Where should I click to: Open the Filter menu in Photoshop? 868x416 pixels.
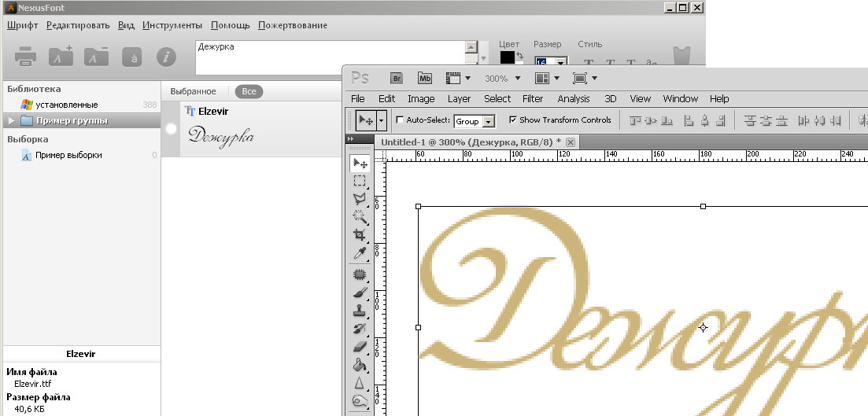(x=533, y=99)
